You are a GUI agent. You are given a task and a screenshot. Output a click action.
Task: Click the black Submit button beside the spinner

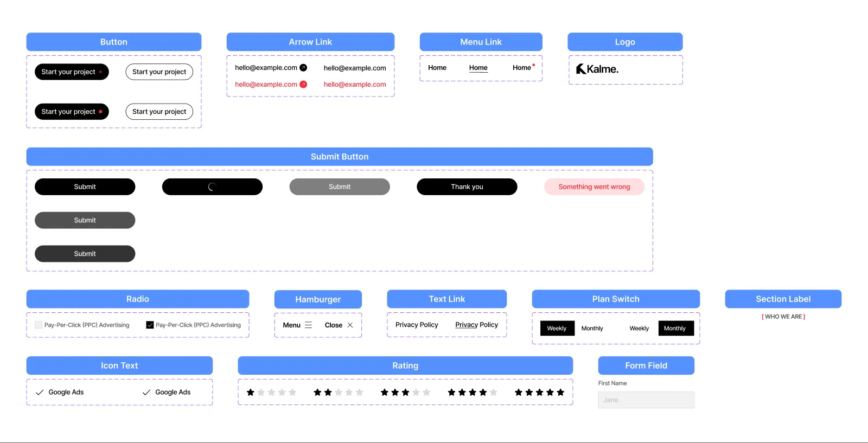pos(85,187)
